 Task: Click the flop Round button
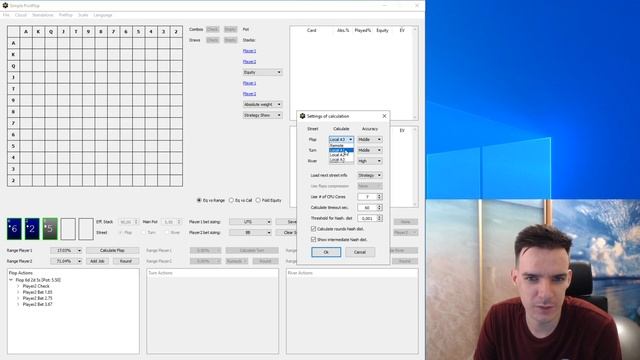[126, 261]
